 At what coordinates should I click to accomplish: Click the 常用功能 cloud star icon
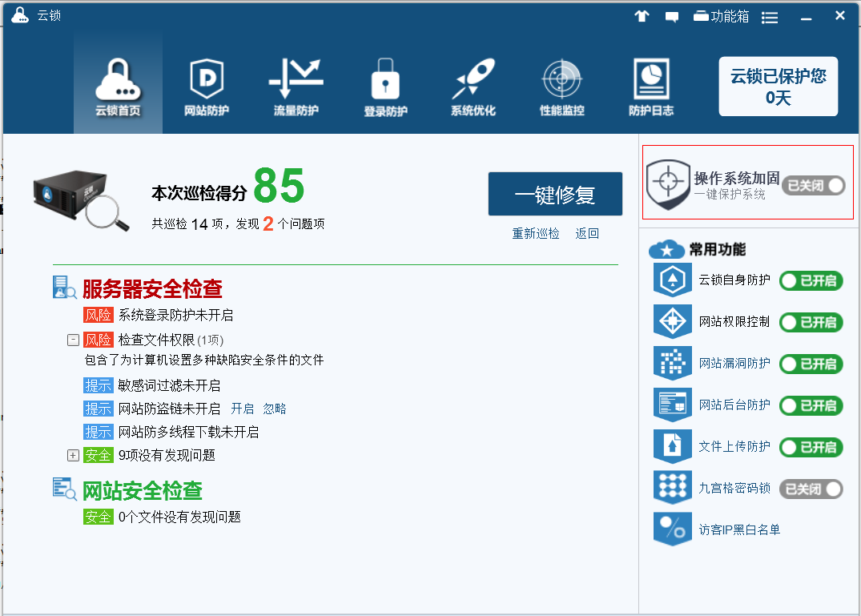[x=666, y=249]
